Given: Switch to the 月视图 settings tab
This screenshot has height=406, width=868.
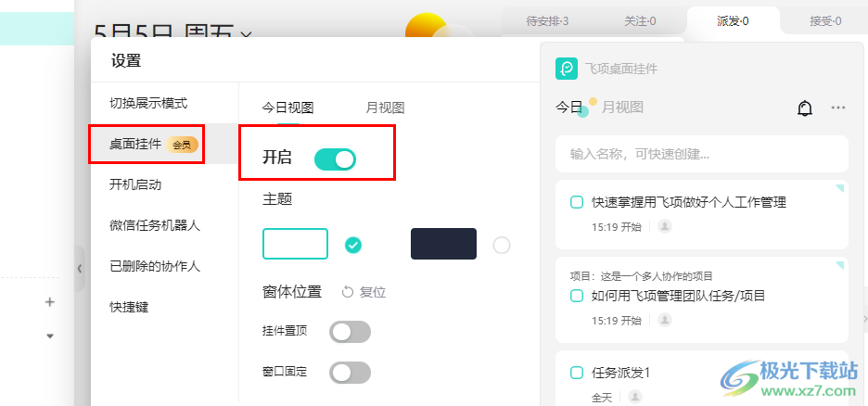Looking at the screenshot, I should click(x=385, y=108).
